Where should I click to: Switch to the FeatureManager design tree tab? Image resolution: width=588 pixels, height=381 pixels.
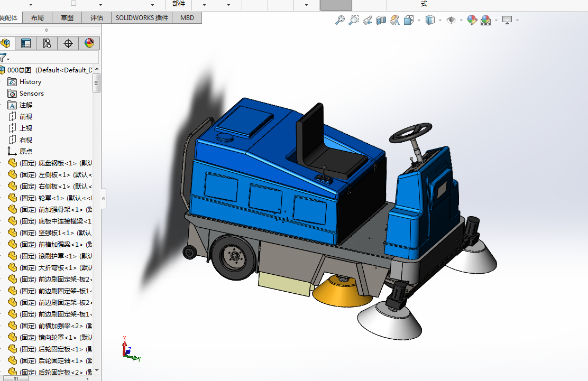(x=6, y=43)
